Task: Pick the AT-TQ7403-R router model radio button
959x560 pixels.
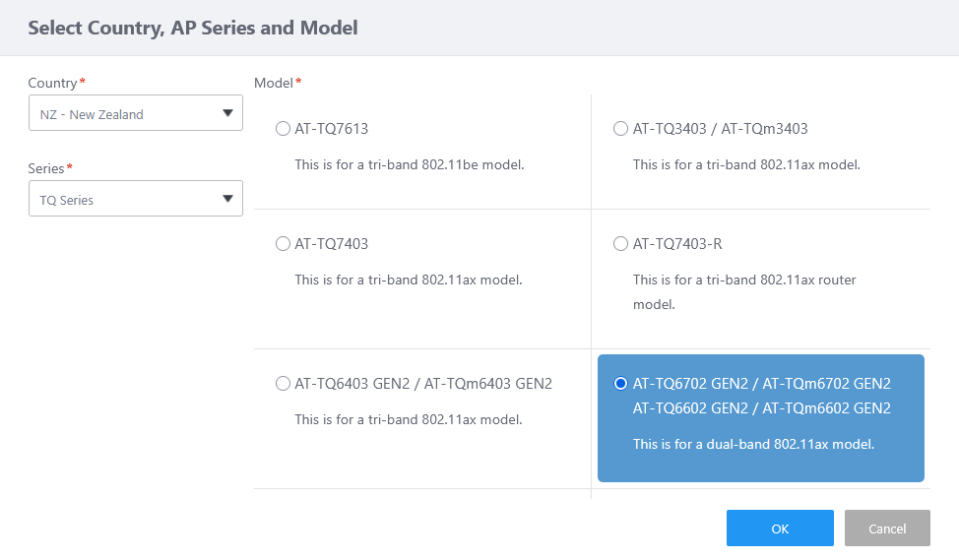Action: pos(620,243)
